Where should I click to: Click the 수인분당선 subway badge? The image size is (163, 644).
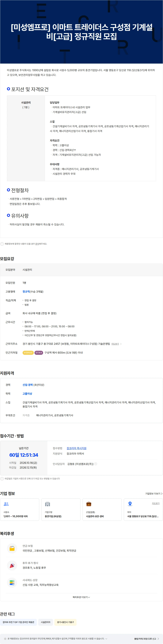28,352
